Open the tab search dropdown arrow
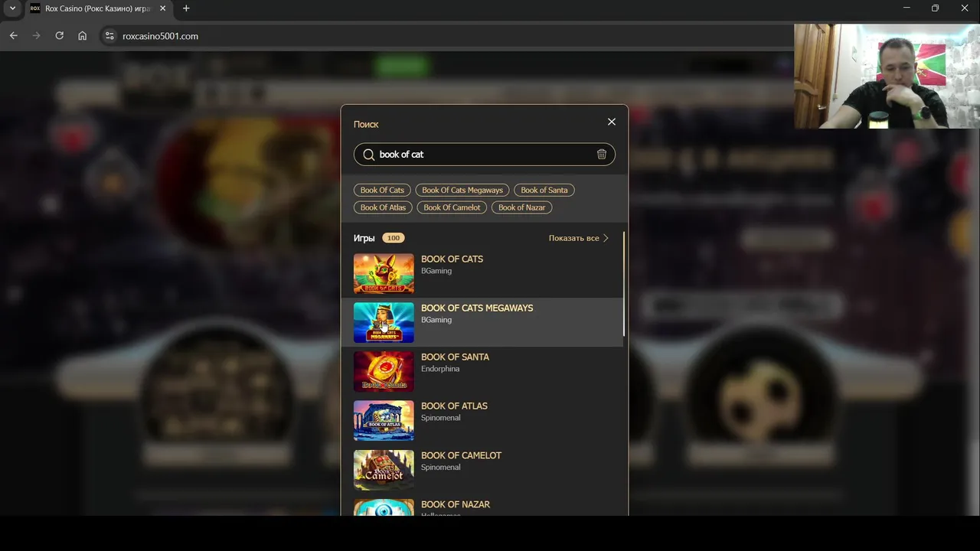This screenshot has width=980, height=551. click(12, 8)
